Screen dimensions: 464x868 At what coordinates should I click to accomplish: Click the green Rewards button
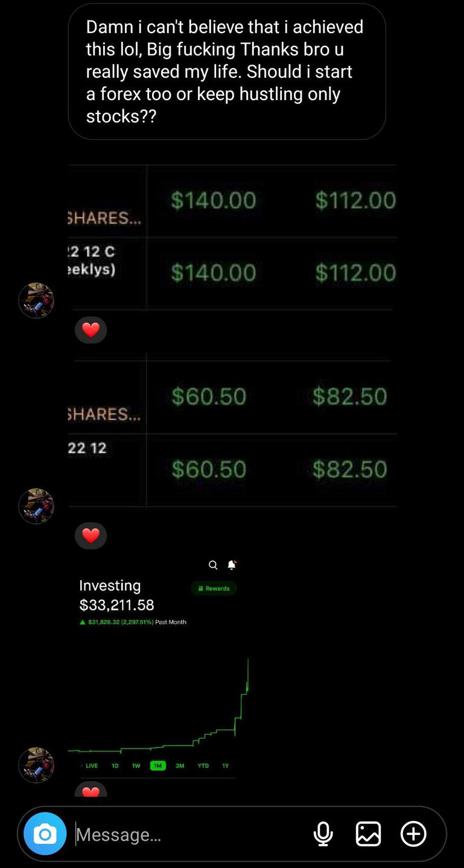coord(214,588)
